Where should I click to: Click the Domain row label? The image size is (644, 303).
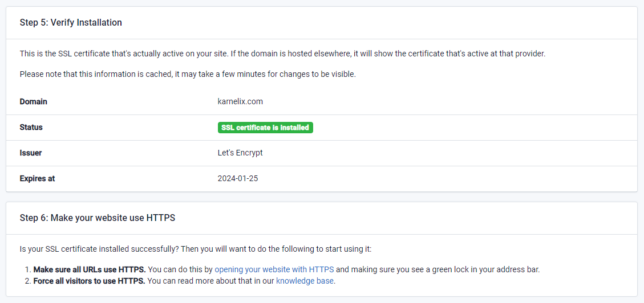34,101
